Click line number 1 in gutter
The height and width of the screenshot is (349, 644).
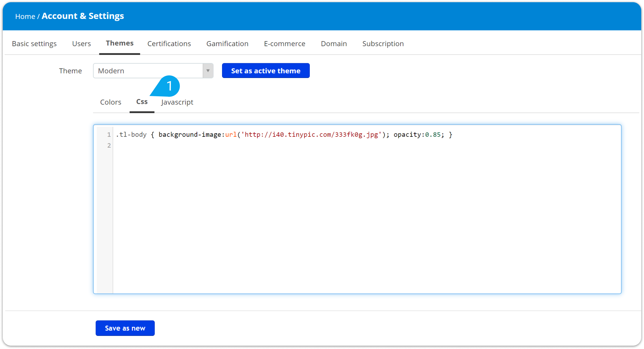109,135
